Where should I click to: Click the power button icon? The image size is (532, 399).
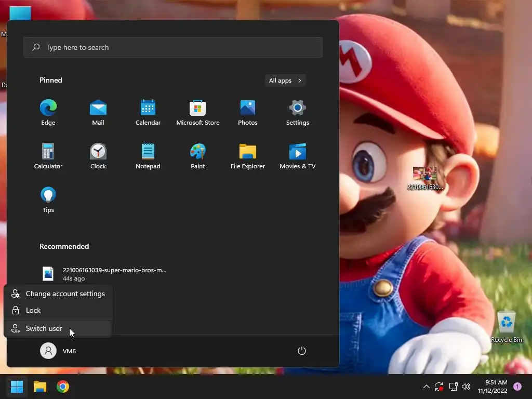pos(302,351)
